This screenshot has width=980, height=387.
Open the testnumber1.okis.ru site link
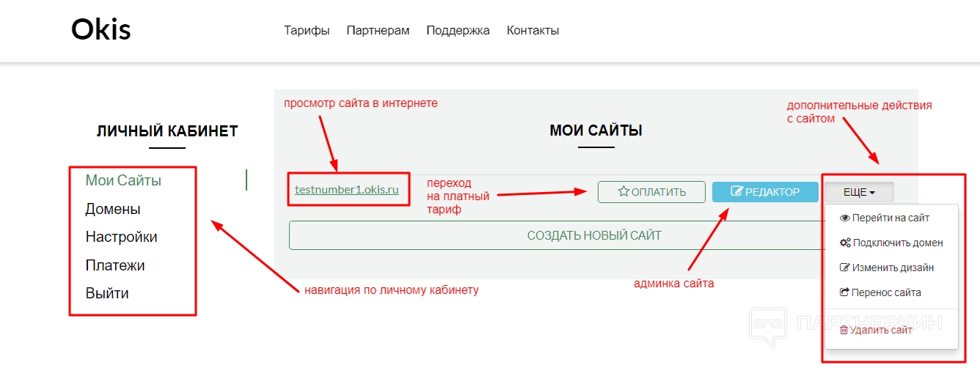(x=347, y=190)
